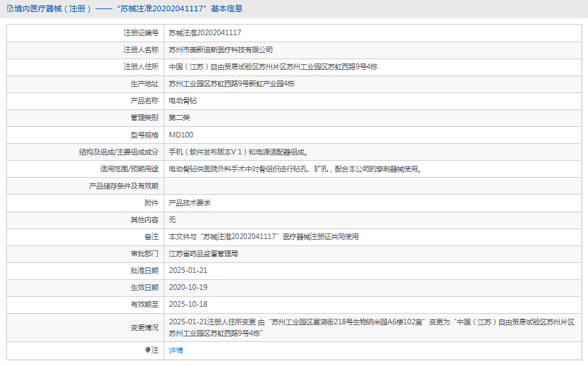The height and width of the screenshot is (366, 588).
Task: Click the 生效日期 label
Action: (145, 287)
